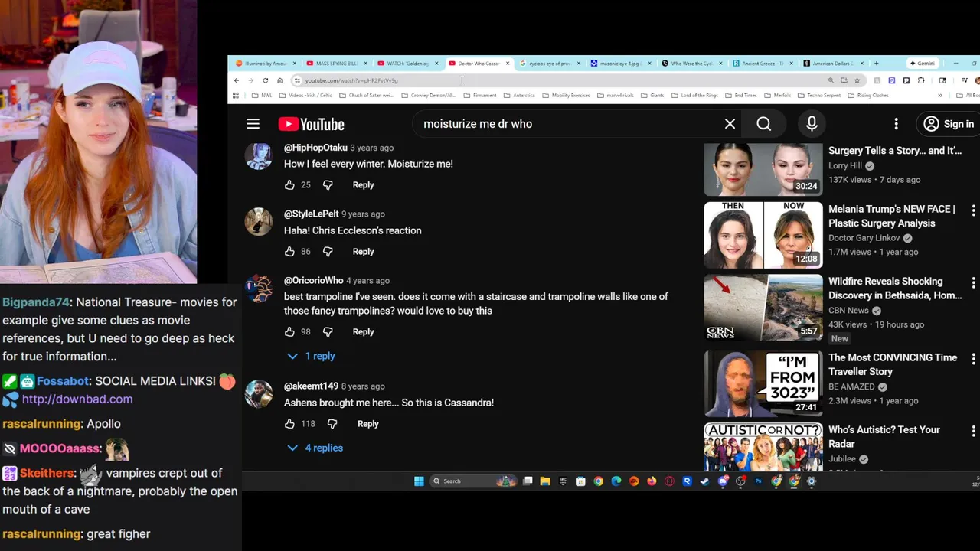Open the Gemini button in Chrome
The image size is (980, 551).
pyautogui.click(x=923, y=64)
